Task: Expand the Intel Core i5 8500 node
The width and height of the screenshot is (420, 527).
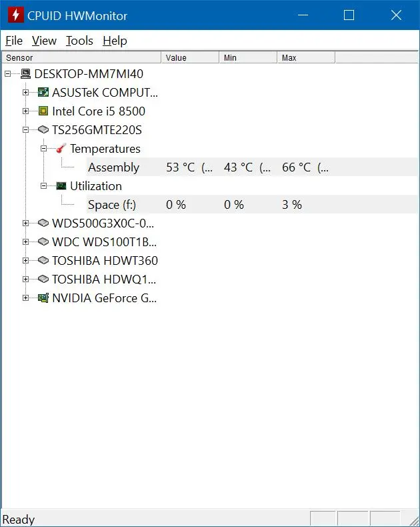Action: pos(25,111)
